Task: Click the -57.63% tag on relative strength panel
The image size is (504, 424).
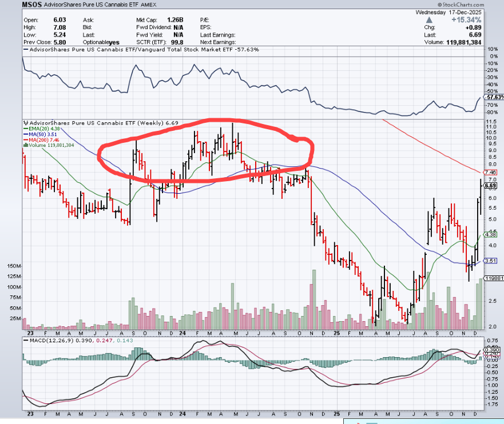Action: 490,98
